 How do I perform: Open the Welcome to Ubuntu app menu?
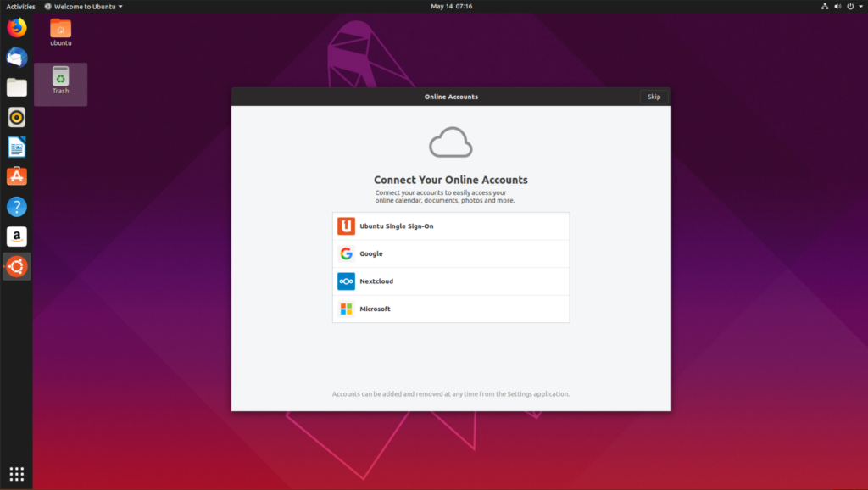pyautogui.click(x=84, y=7)
